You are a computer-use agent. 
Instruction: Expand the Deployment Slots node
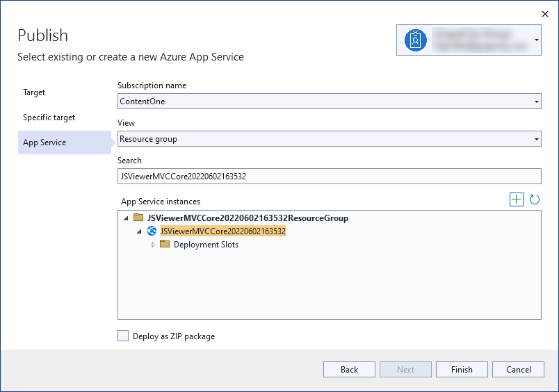[x=153, y=245]
